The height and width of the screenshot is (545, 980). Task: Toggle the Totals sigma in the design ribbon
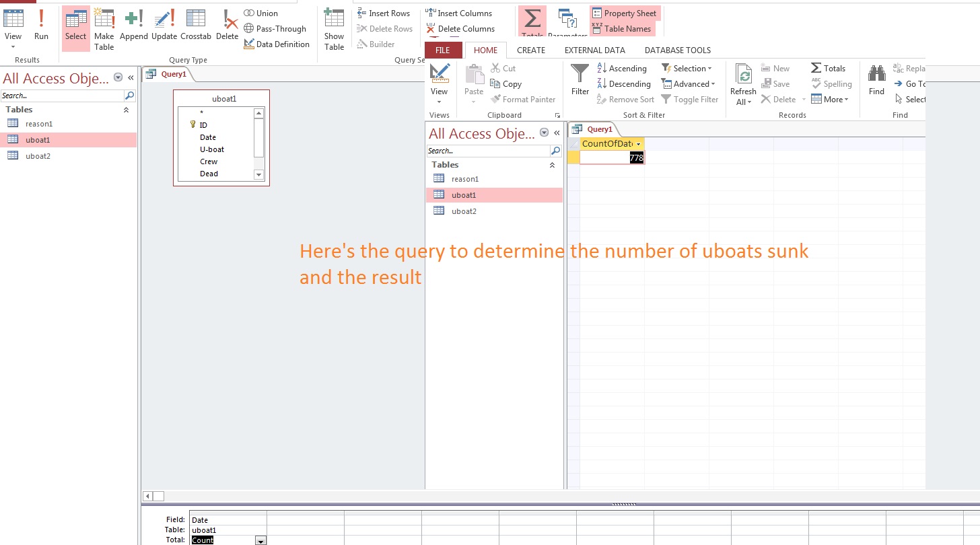coord(532,22)
